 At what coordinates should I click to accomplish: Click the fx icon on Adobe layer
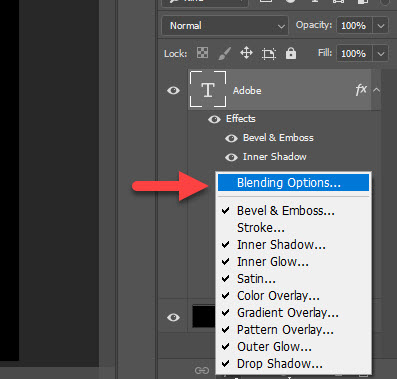pos(361,89)
